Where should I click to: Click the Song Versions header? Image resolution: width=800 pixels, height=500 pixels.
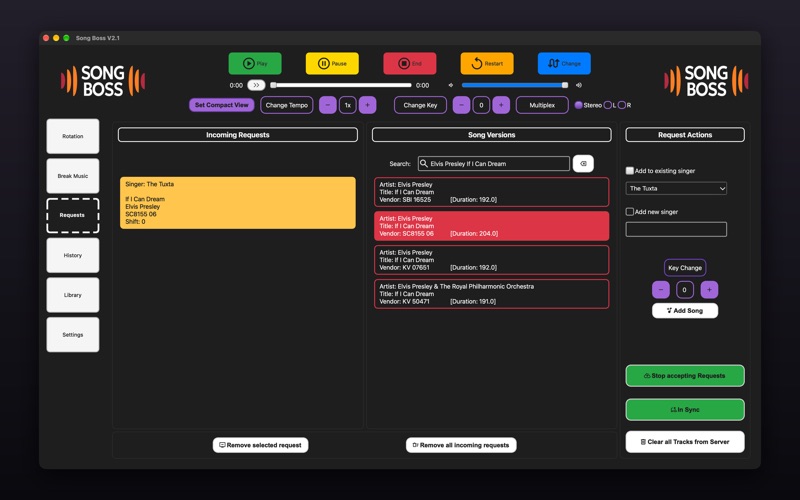click(491, 135)
